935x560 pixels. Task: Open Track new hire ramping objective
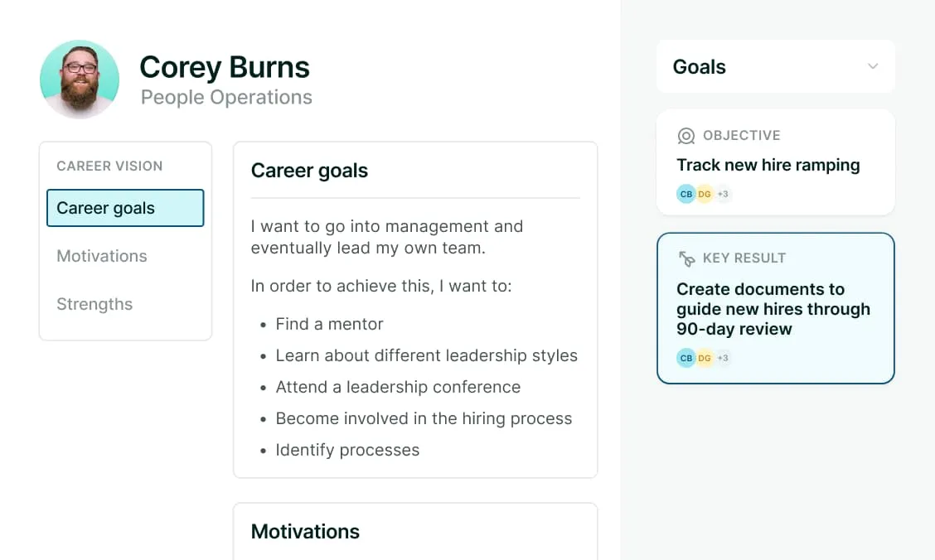pos(768,165)
